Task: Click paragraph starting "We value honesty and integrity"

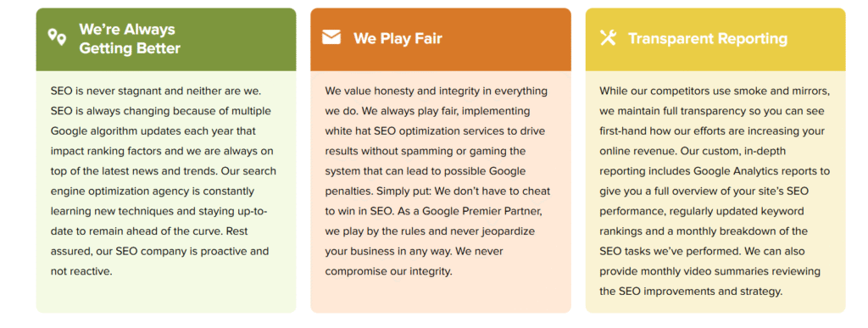Action: pyautogui.click(x=437, y=181)
